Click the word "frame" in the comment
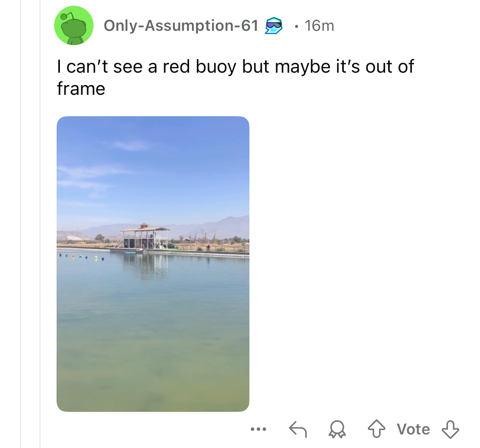Image resolution: width=480 pixels, height=448 pixels. click(x=81, y=89)
